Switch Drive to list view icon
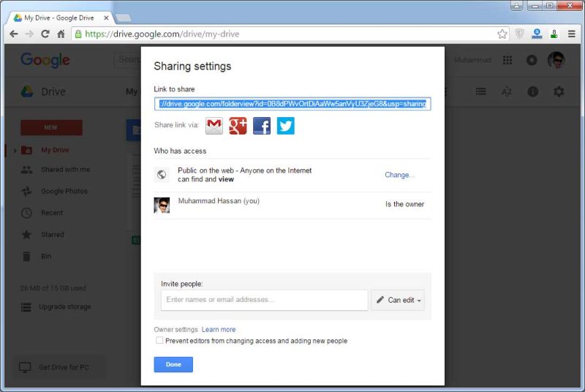Image resolution: width=585 pixels, height=392 pixels. (x=480, y=91)
